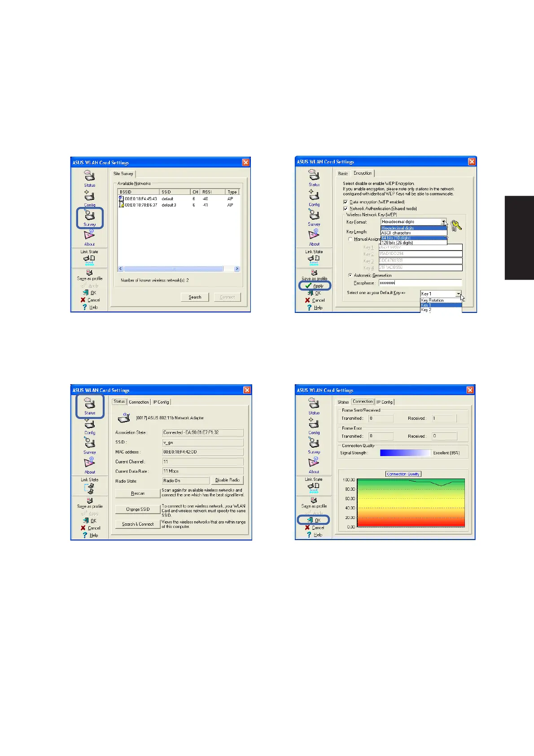Open Status icon in Encryption window sidebar

point(314,175)
